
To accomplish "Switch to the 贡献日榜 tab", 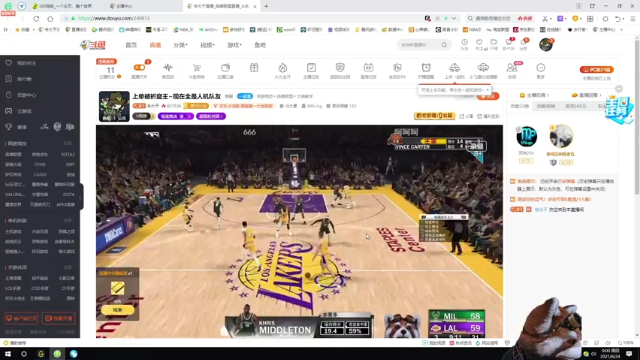I will coord(520,106).
